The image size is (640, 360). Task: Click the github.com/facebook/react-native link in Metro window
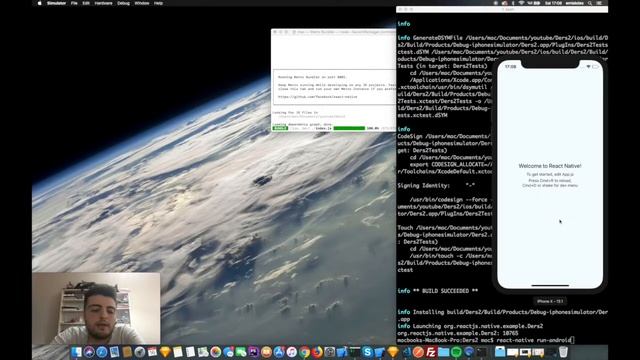tap(318, 97)
